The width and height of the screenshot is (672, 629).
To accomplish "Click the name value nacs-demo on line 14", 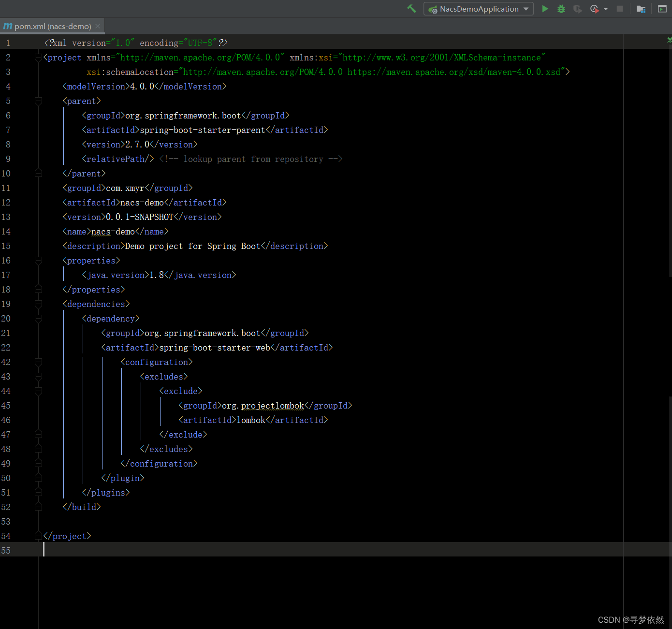I will click(x=113, y=232).
